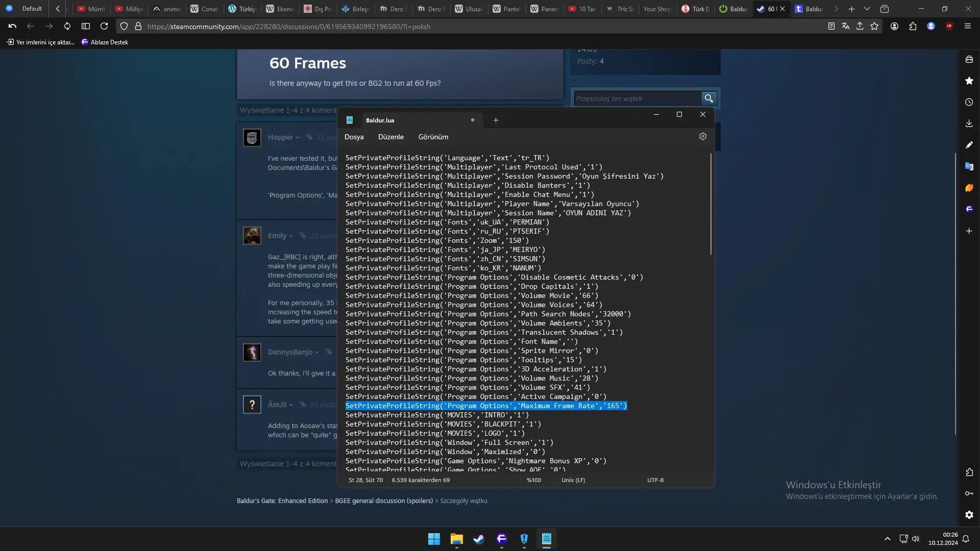Click the search magnifier button in Steam thread
Image resolution: width=980 pixels, height=551 pixels.
tap(708, 98)
